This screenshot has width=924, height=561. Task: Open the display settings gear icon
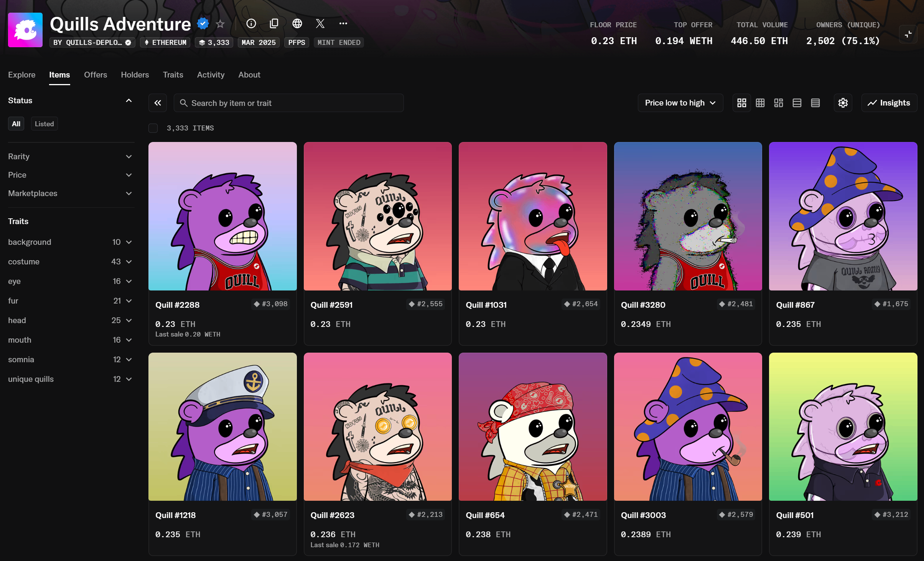843,103
